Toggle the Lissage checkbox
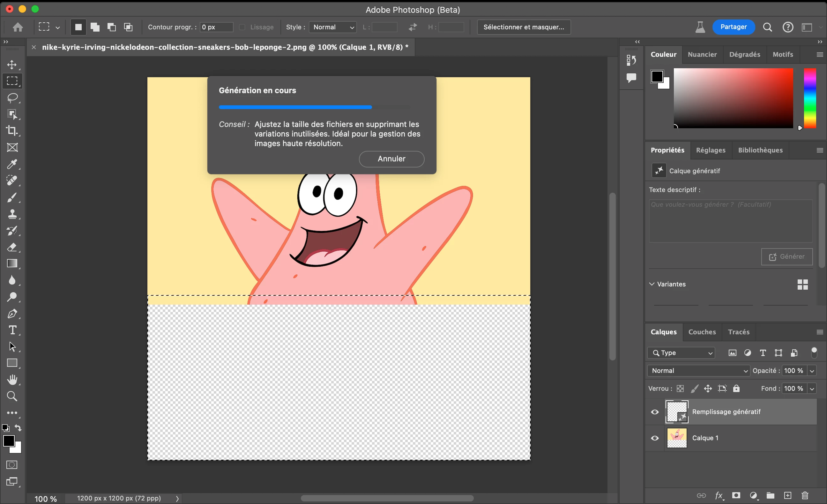Viewport: 827px width, 504px height. point(242,27)
